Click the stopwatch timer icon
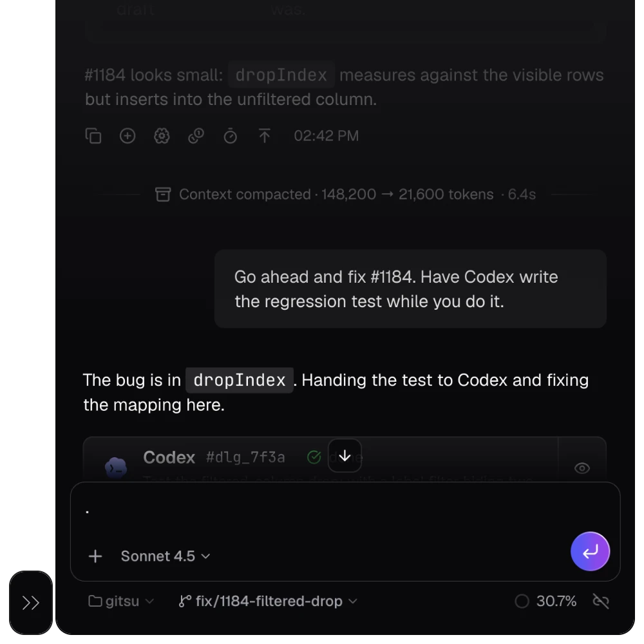The image size is (644, 644). [x=230, y=136]
